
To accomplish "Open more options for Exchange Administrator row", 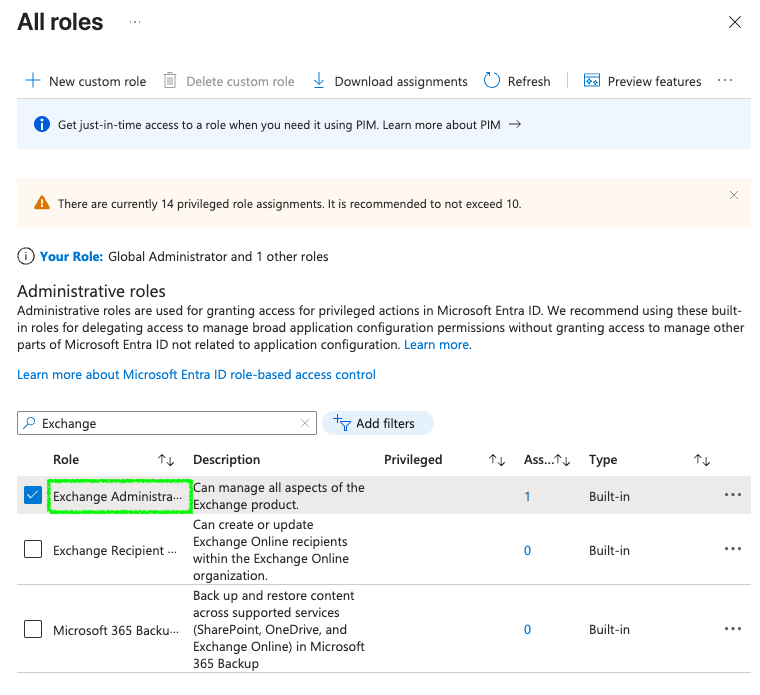I will click(732, 495).
